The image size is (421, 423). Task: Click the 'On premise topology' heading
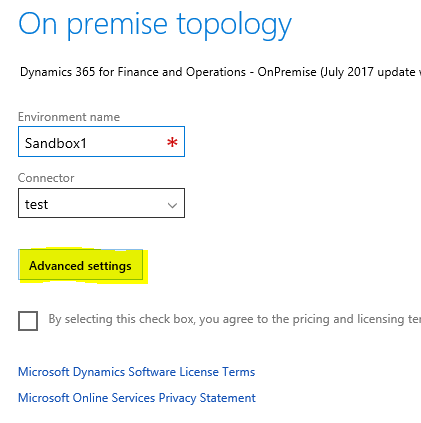(x=155, y=25)
